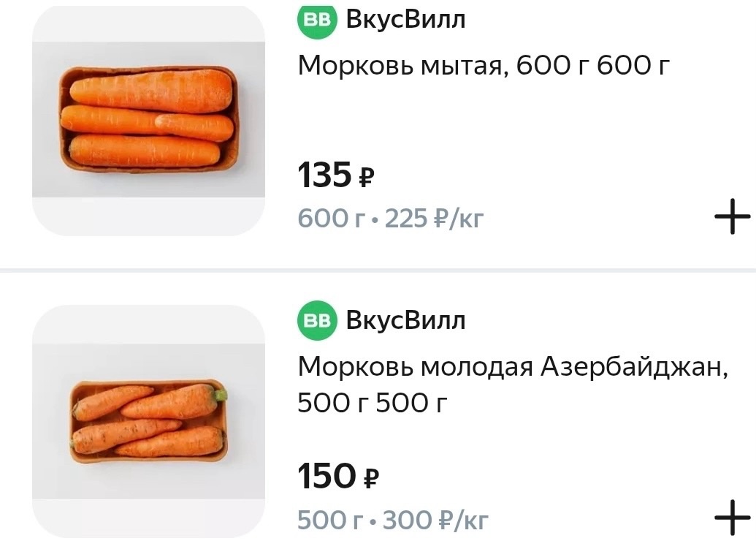
Task: Select the 150 price number
Action: click(x=327, y=477)
